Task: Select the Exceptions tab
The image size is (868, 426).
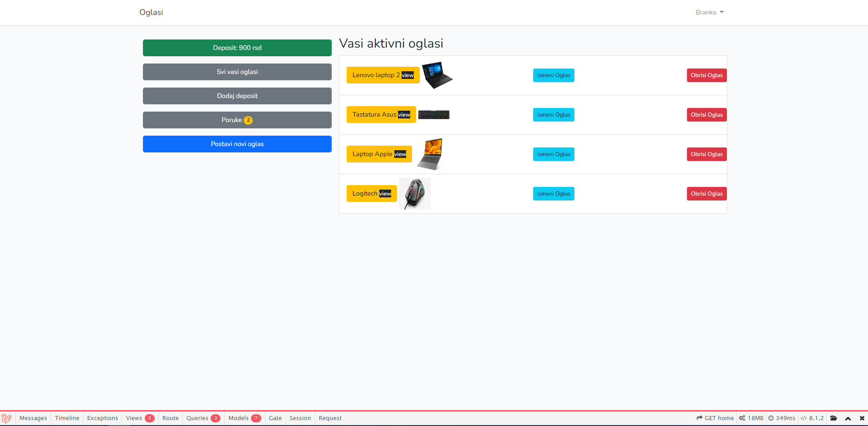Action: coord(102,418)
